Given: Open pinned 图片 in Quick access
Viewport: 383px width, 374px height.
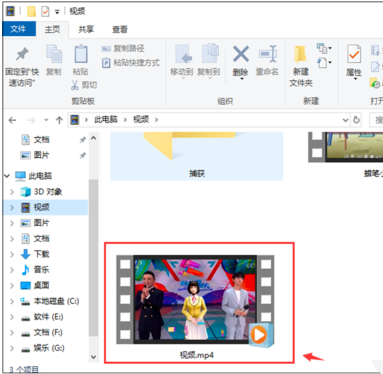Looking at the screenshot, I should (41, 155).
